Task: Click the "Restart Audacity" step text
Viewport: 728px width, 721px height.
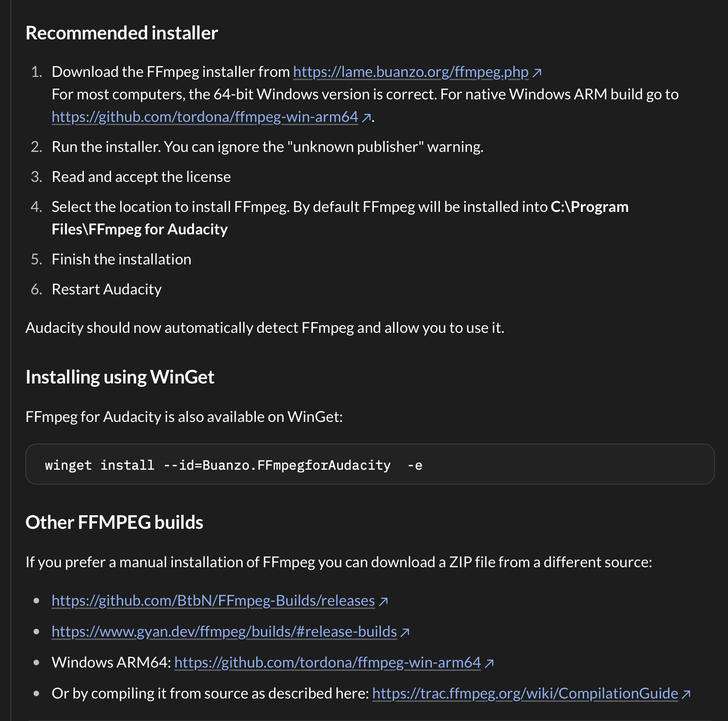Action: click(107, 289)
